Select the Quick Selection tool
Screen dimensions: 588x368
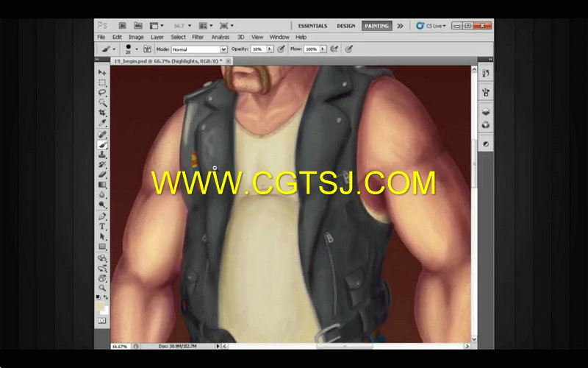point(102,102)
